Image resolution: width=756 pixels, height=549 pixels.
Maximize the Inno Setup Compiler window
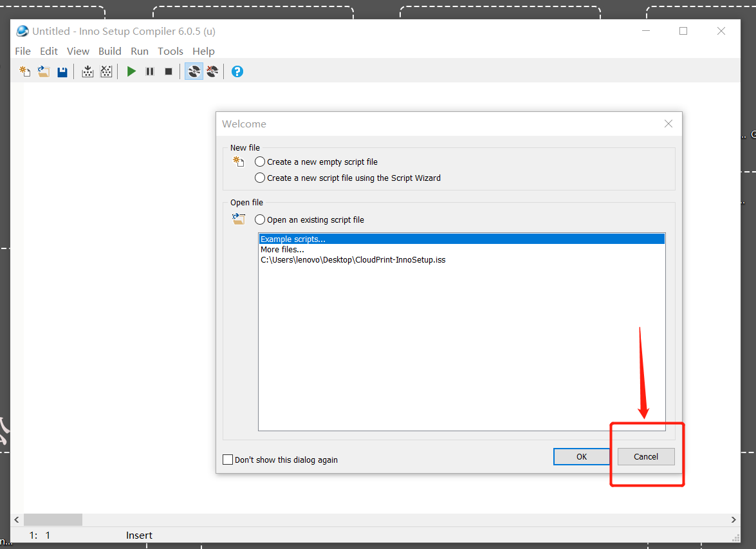(683, 31)
